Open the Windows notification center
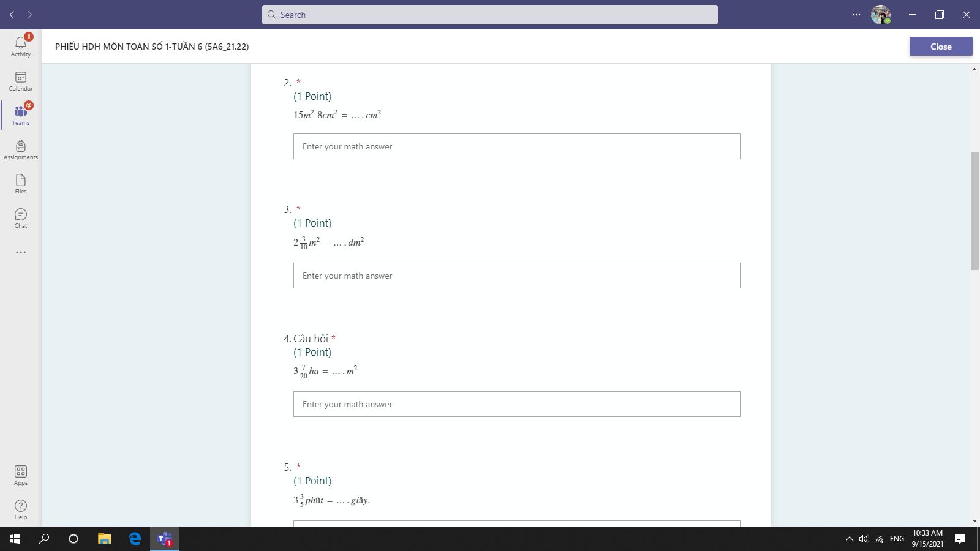 (960, 539)
